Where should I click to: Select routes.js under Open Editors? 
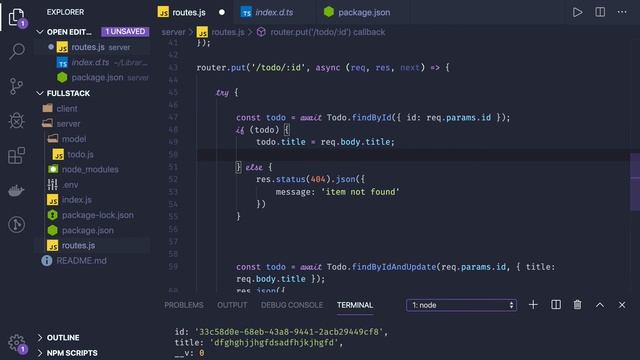(88, 47)
